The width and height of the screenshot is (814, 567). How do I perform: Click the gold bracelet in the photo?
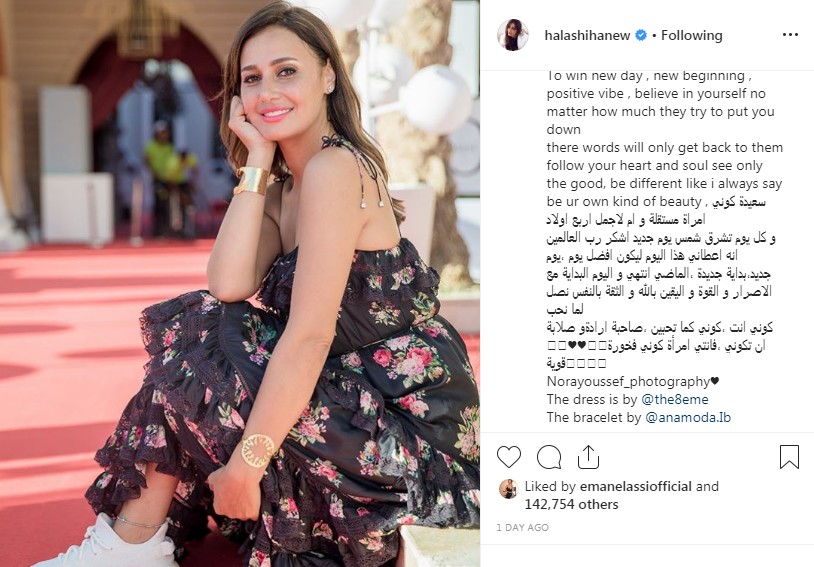pos(251,181)
